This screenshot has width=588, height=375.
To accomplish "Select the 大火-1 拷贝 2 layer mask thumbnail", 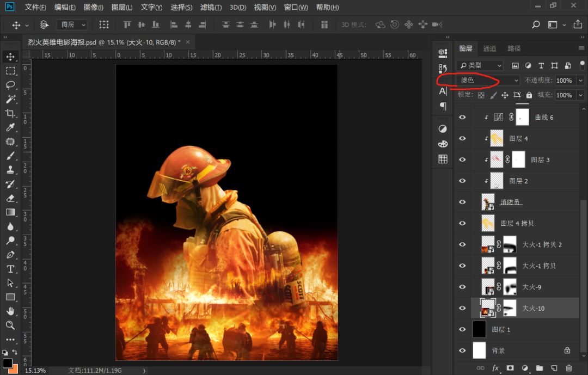I will 510,244.
